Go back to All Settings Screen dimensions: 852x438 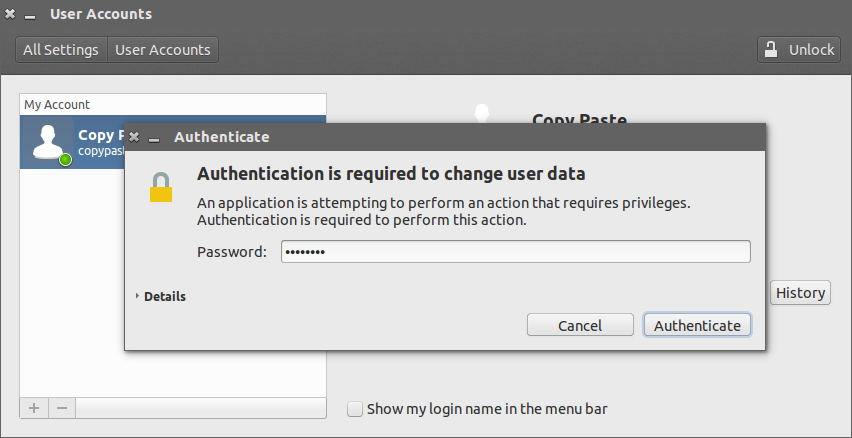[61, 50]
